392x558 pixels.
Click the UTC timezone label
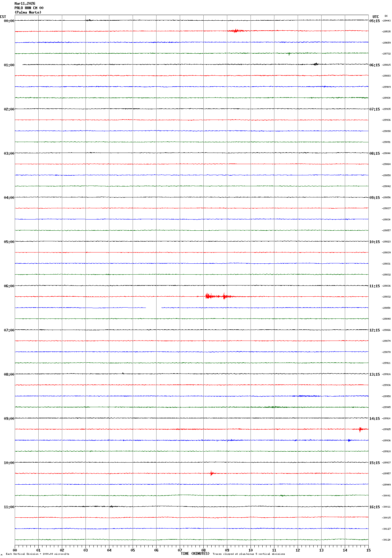pos(375,17)
